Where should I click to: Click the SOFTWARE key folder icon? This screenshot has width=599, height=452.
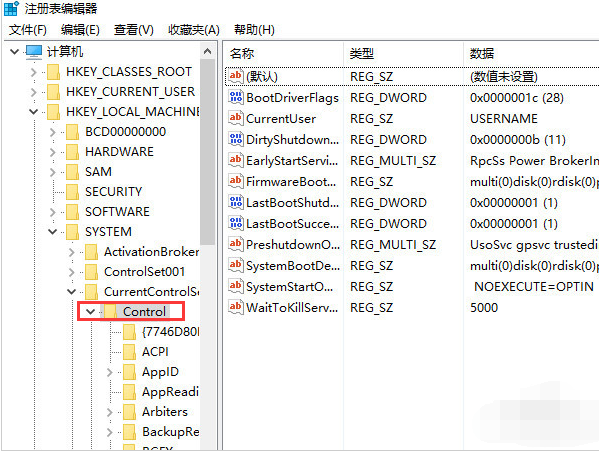(x=72, y=212)
